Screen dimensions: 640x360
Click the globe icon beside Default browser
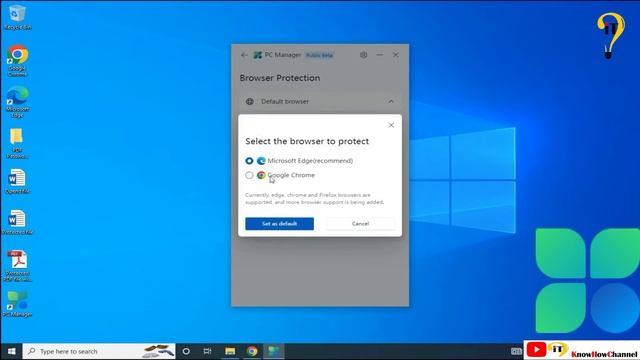(x=250, y=101)
